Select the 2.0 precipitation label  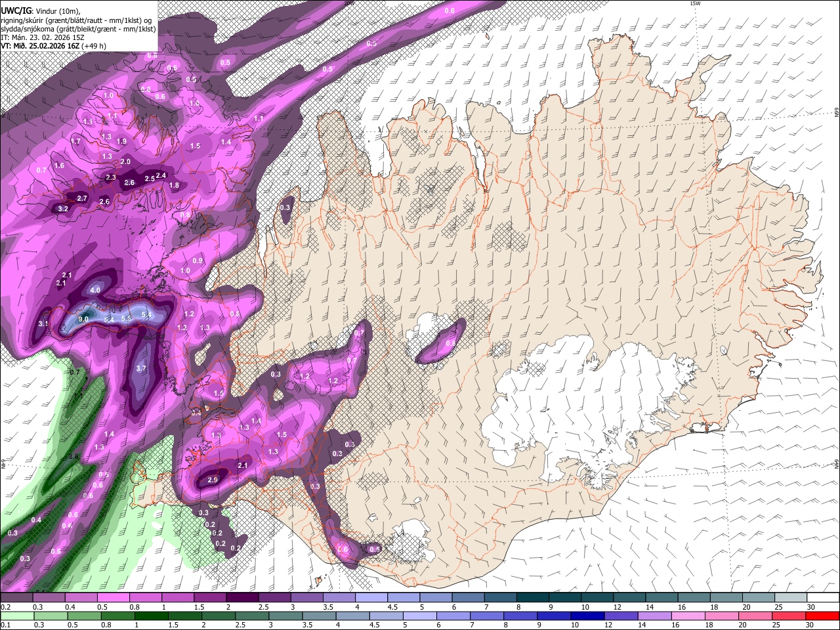tap(126, 161)
